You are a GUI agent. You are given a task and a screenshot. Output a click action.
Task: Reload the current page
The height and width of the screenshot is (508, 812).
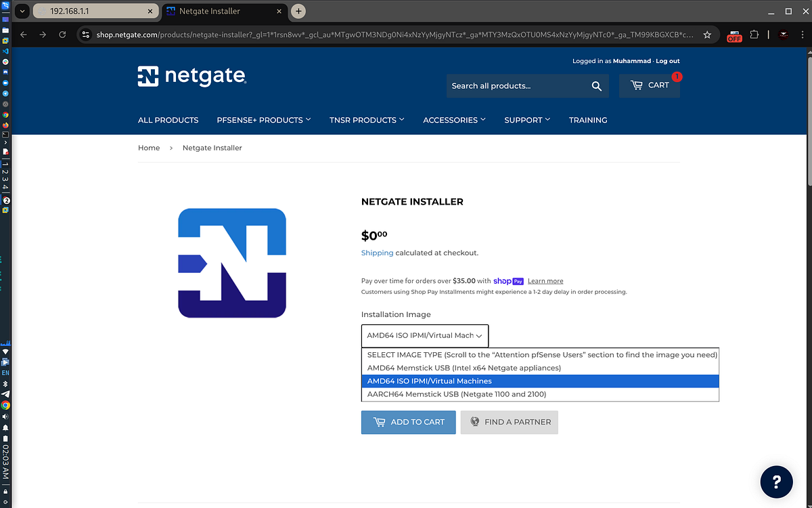(x=63, y=35)
